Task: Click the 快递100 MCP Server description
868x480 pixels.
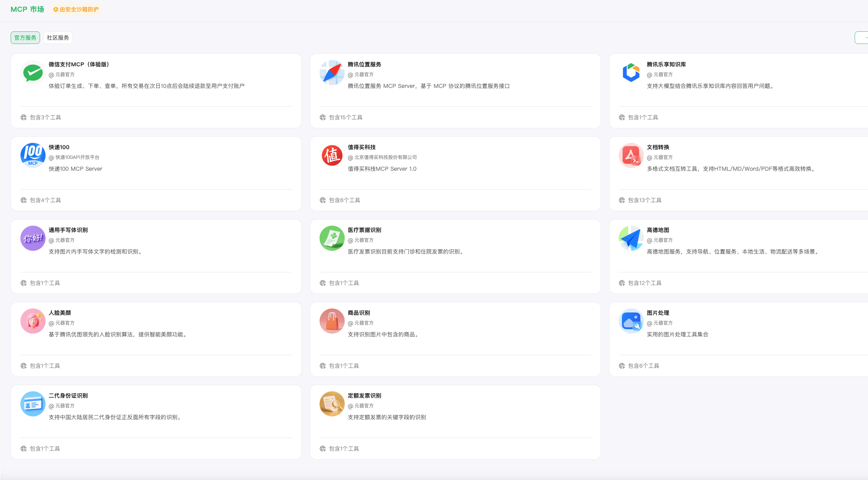Action: tap(75, 169)
